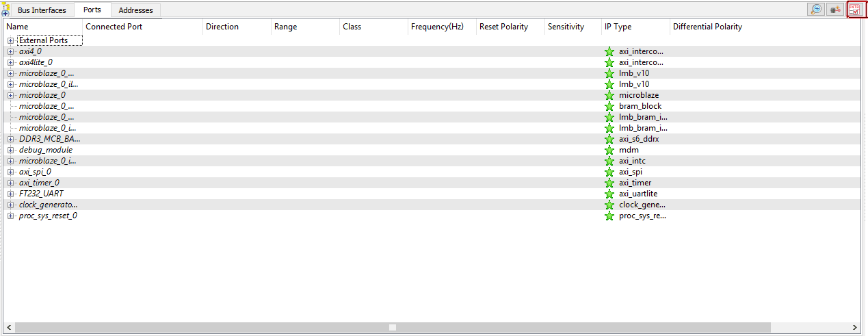Open the Addresses tab
Viewport: 868px width, 336px height.
coord(135,10)
